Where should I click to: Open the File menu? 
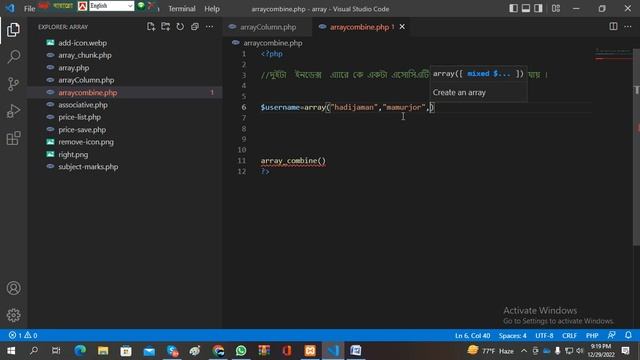[x=29, y=9]
